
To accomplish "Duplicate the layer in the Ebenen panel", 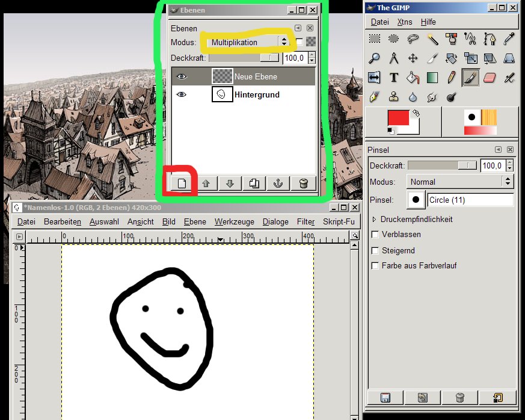I will [x=254, y=184].
